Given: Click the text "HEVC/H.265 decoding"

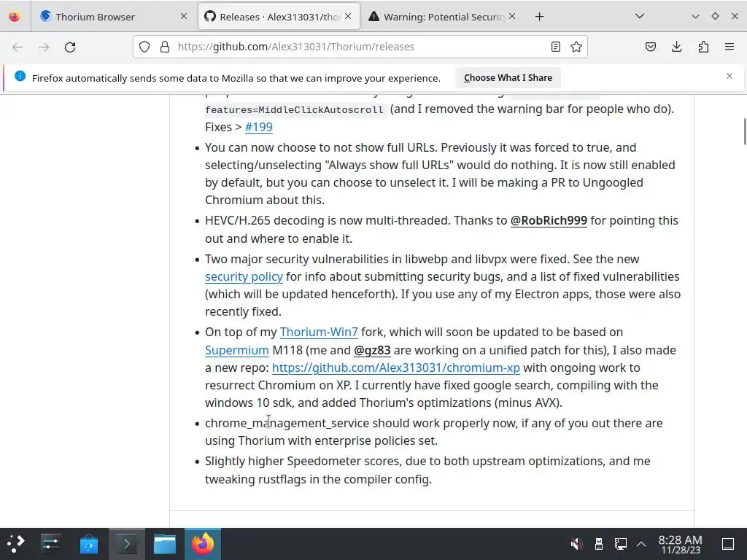Looking at the screenshot, I should tap(266, 220).
